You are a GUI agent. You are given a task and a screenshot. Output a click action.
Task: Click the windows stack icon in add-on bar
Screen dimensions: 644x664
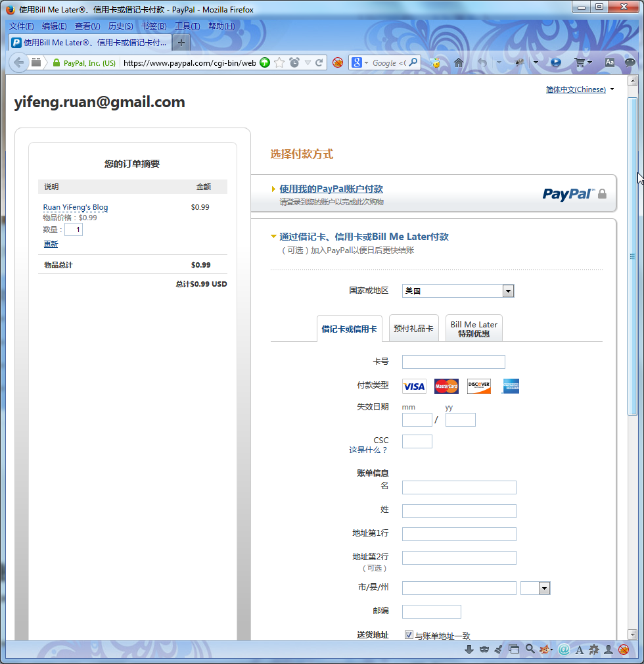[x=514, y=649]
